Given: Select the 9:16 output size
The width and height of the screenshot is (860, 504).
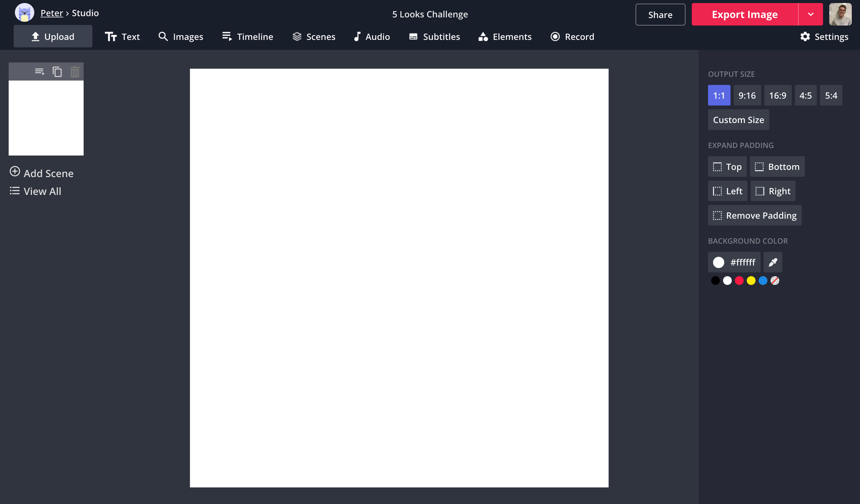Looking at the screenshot, I should click(747, 95).
